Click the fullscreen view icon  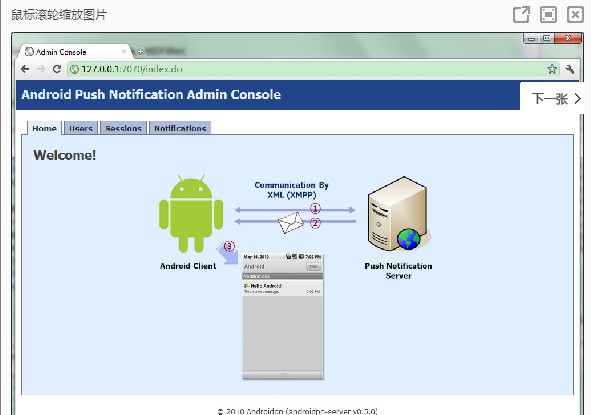coord(548,15)
